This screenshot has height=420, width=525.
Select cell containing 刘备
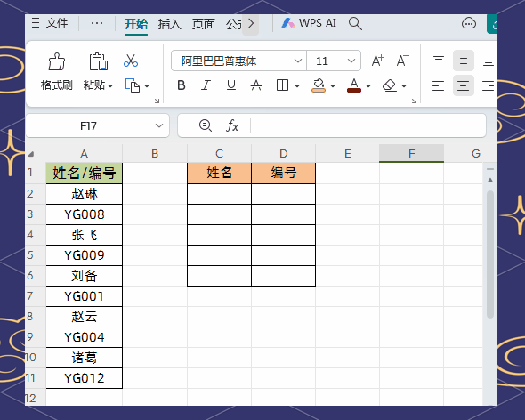pos(84,276)
